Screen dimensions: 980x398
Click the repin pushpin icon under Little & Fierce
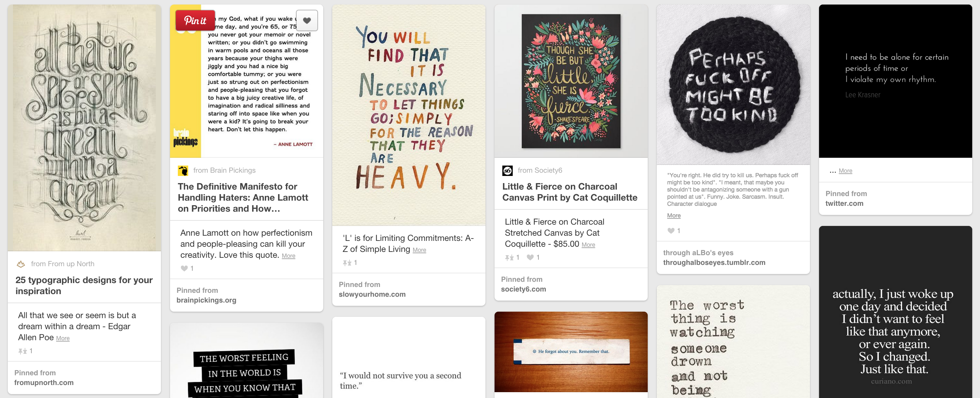coord(509,257)
